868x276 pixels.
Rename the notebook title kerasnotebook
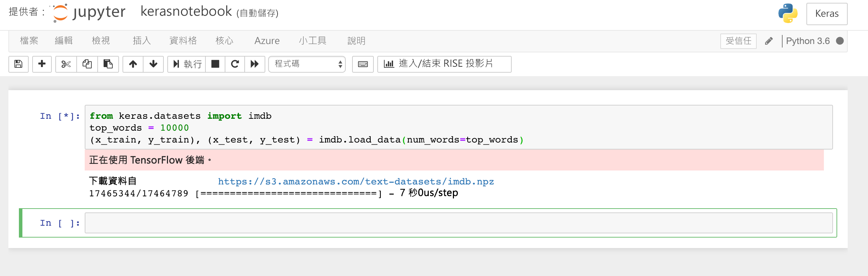pyautogui.click(x=186, y=12)
